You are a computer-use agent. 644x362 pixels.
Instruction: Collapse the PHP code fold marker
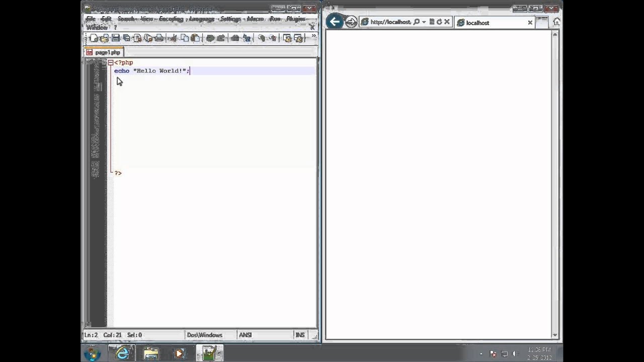110,63
